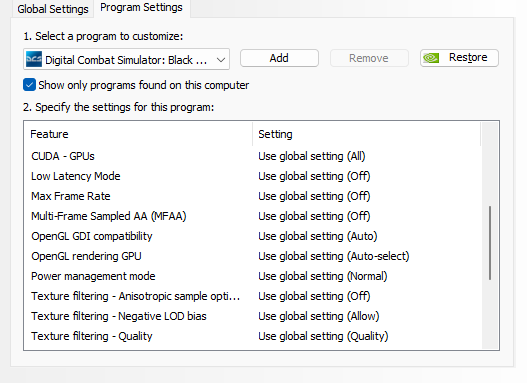
Task: Select Texture filtering - Negative LOD bias row
Action: click(252, 316)
